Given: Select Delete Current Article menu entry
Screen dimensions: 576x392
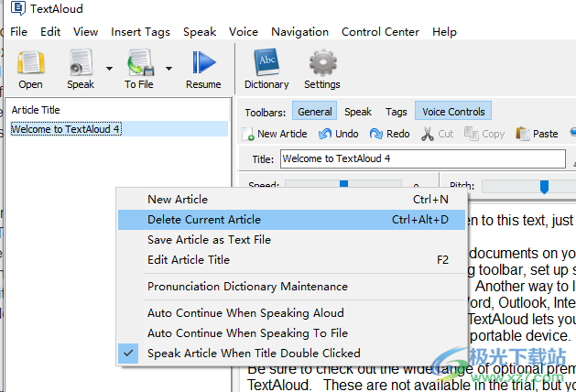Looking at the screenshot, I should [292, 220].
